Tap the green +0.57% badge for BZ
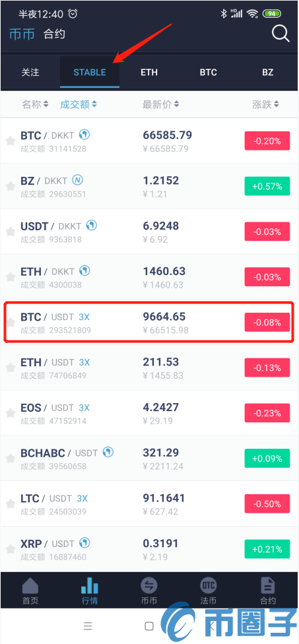Viewport: 299px width, 644px height. tap(267, 187)
